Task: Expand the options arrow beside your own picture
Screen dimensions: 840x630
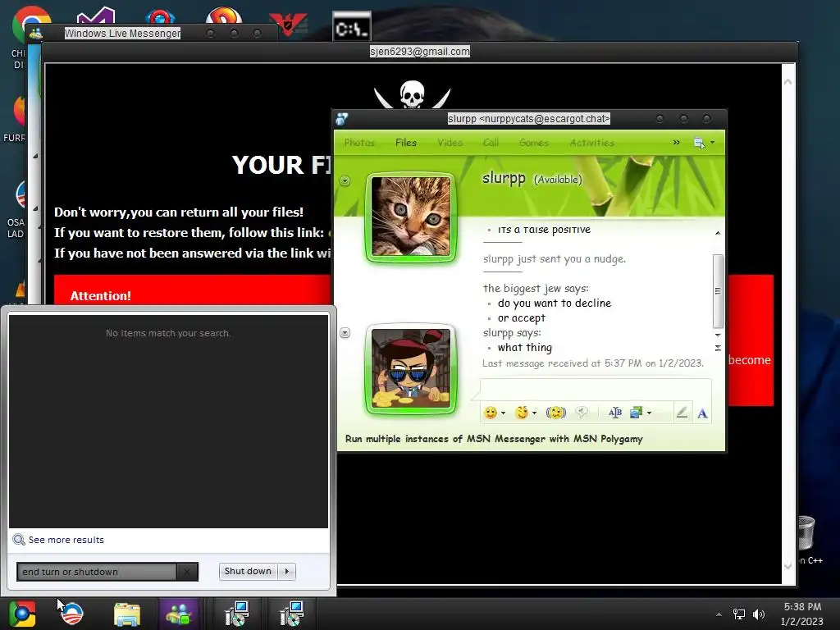Action: [x=345, y=333]
